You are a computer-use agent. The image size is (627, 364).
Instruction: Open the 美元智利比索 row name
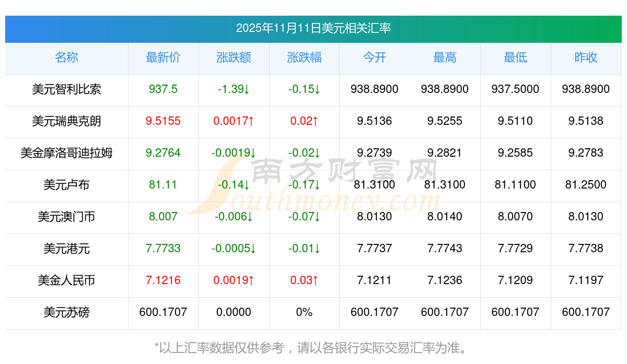point(66,89)
